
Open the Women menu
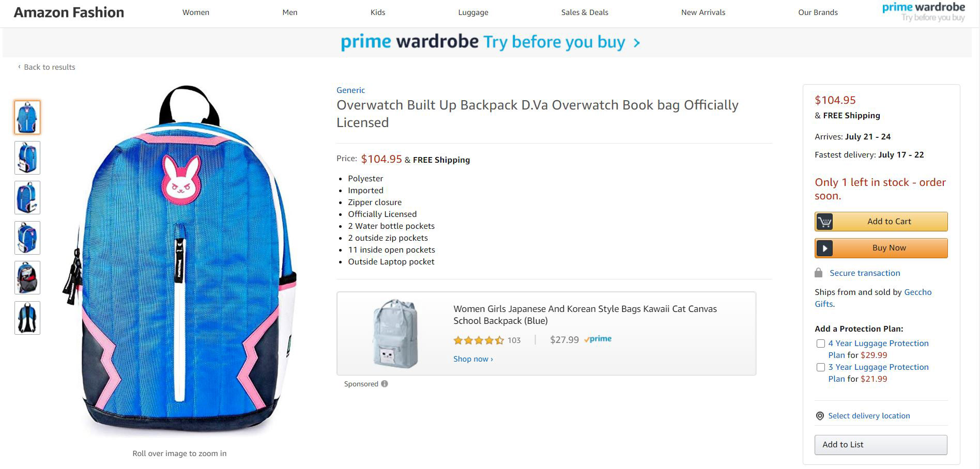click(x=196, y=12)
